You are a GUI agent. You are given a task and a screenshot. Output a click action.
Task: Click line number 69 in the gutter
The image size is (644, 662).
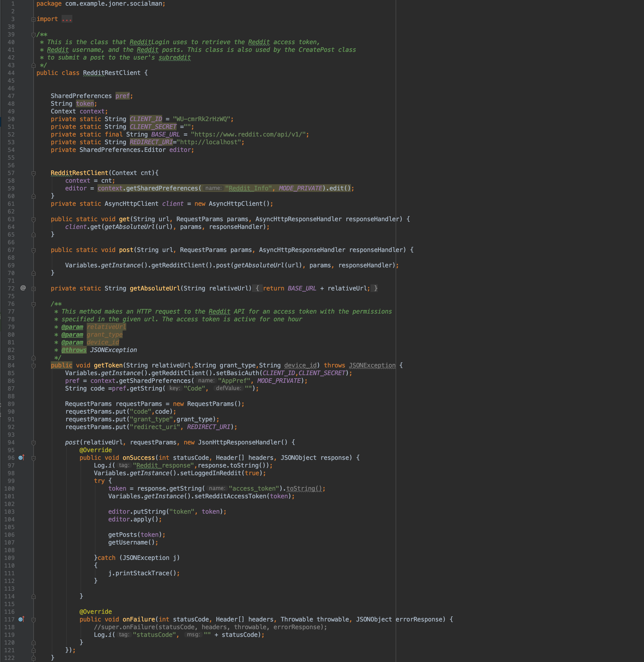(x=11, y=265)
